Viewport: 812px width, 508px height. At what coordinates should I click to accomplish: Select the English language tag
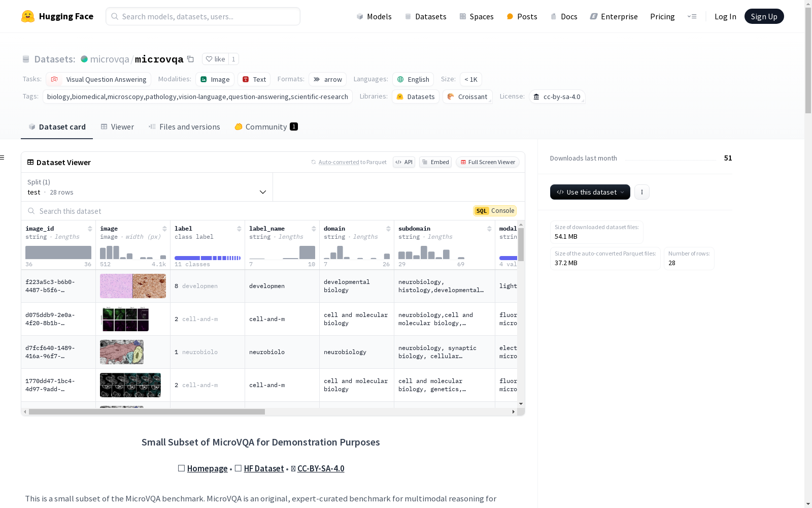pyautogui.click(x=413, y=79)
